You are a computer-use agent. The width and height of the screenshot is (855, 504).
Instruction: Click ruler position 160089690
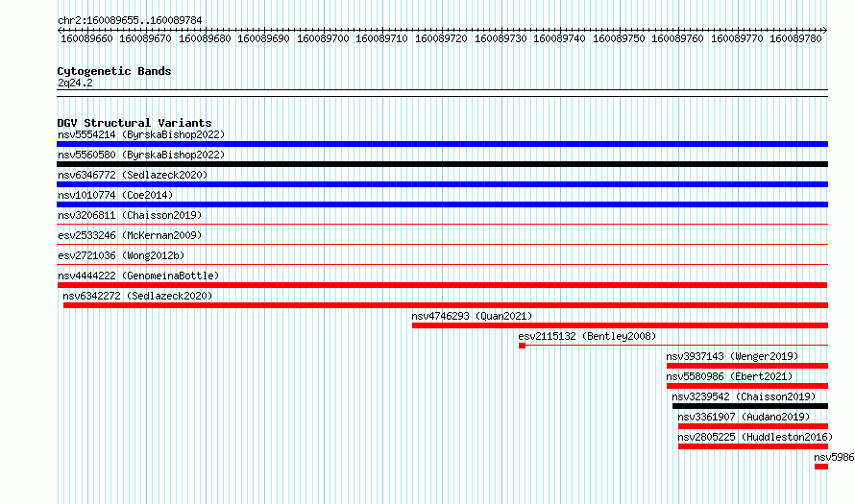point(264,38)
